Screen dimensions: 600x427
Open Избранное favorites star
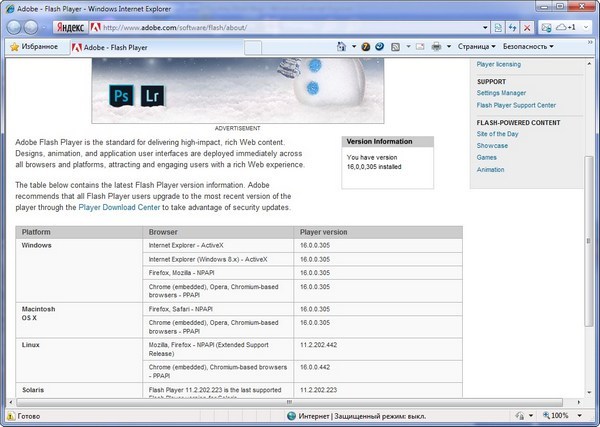coord(34,47)
